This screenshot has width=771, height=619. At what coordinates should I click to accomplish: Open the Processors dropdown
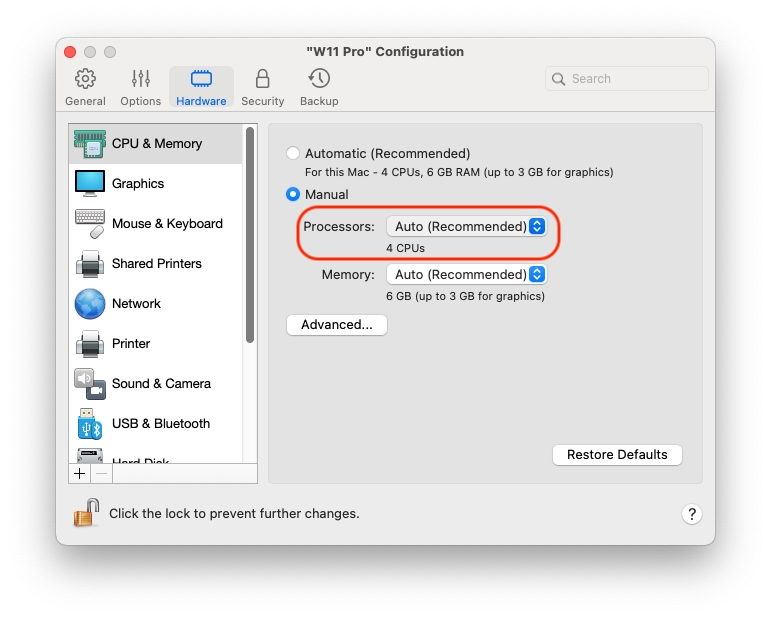pyautogui.click(x=466, y=227)
